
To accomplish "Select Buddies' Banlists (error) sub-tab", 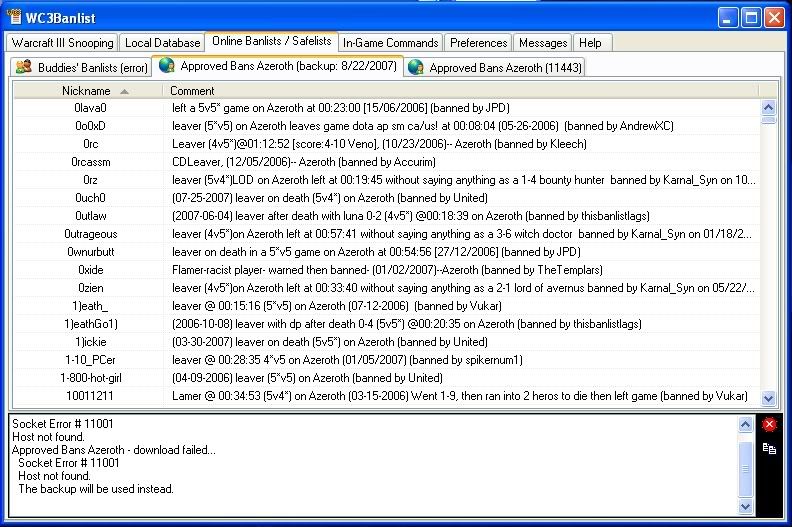I will coord(82,67).
